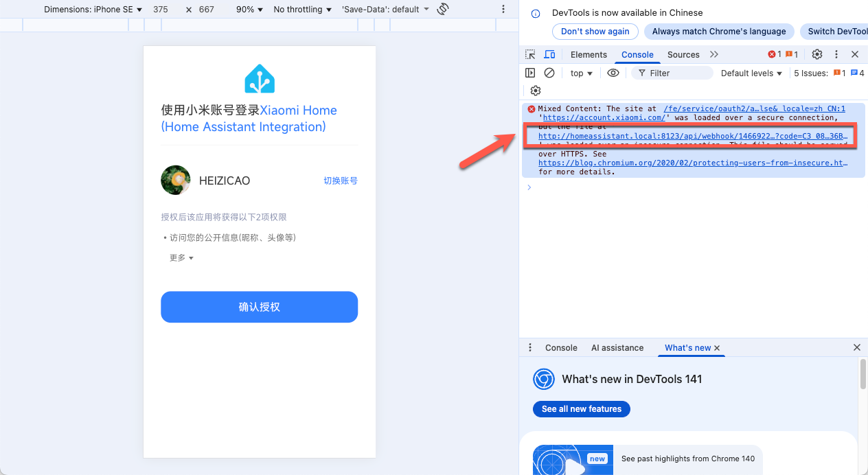
Task: Create a live expression with the eye icon
Action: point(613,72)
